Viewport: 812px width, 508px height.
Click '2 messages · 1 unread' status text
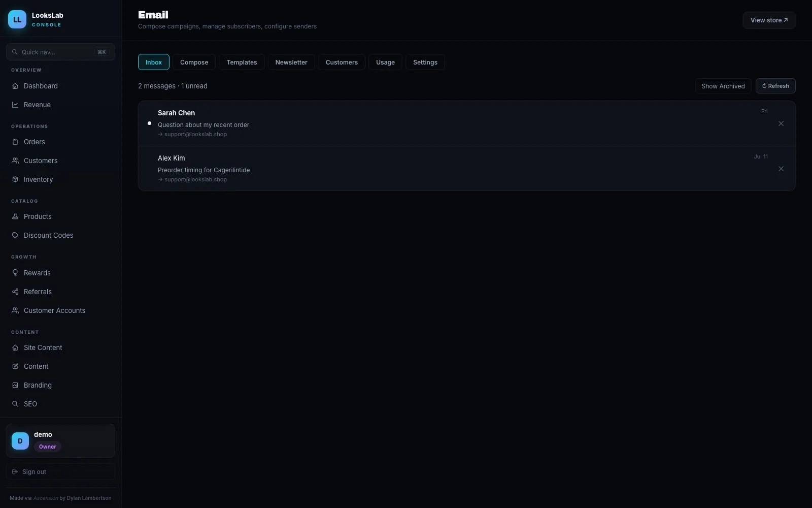pos(173,86)
